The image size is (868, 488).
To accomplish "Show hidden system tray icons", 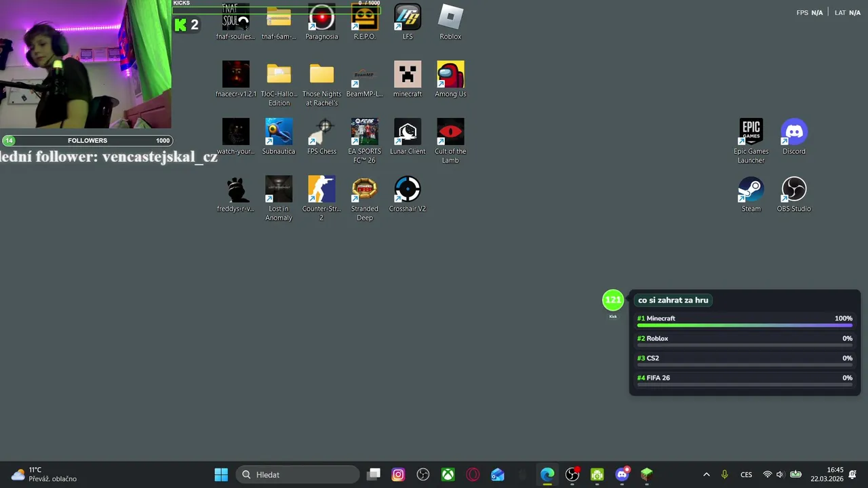I will [x=706, y=474].
